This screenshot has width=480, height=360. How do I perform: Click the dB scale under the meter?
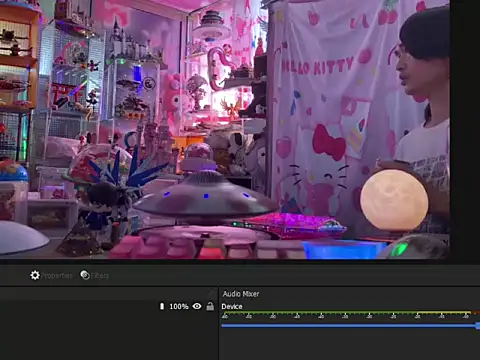347,317
